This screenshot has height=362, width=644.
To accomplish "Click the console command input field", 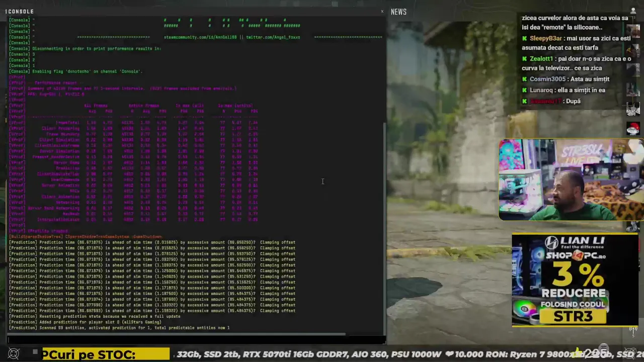I will click(195, 340).
